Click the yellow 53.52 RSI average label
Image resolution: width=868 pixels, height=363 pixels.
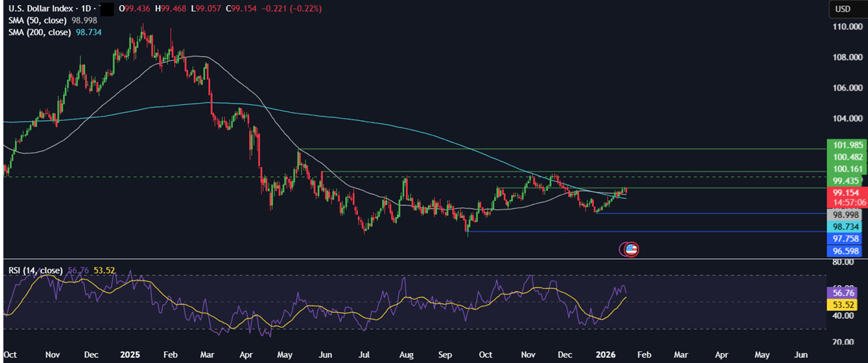pos(845,305)
